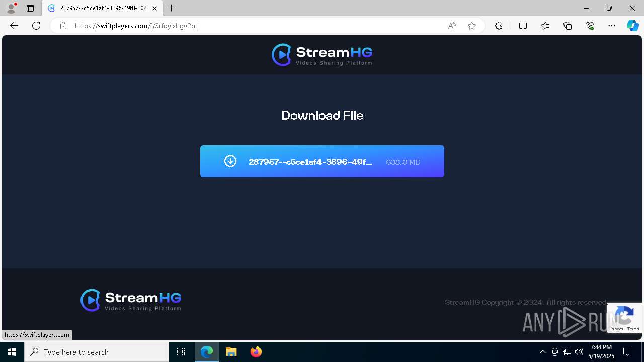Open Read aloud icon in address bar
The height and width of the screenshot is (362, 644).
pos(452,26)
